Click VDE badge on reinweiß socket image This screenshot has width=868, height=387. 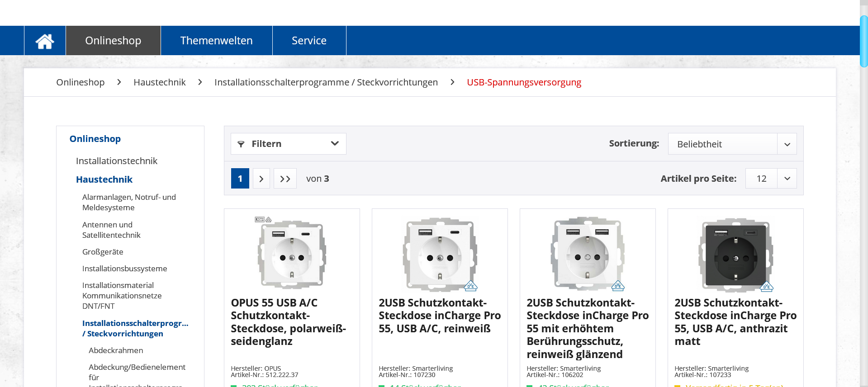click(x=470, y=286)
